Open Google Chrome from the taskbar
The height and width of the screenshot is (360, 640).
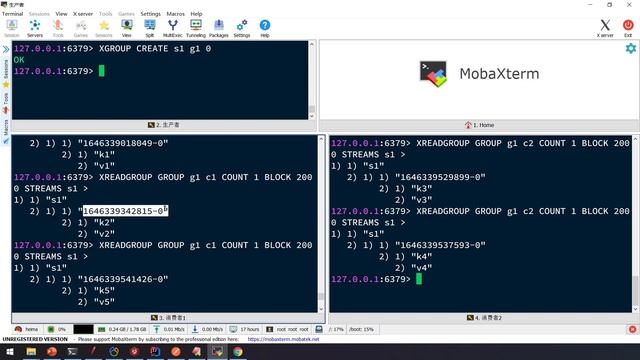[238, 351]
